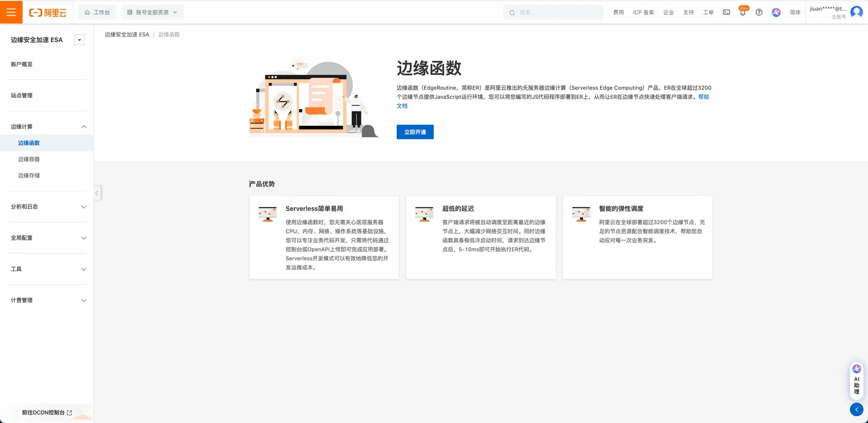Open the 前往DCDN控制台 link
The width and height of the screenshot is (868, 423).
pyautogui.click(x=47, y=412)
